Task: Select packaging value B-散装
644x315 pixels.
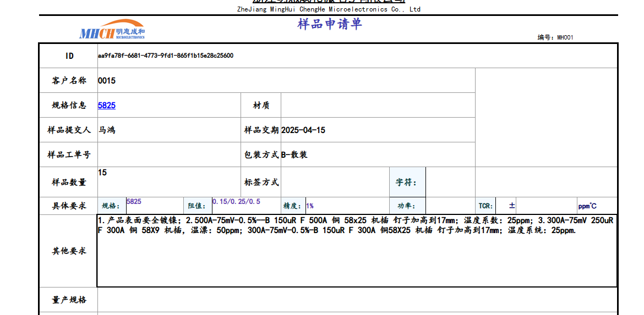Action: 378,154
